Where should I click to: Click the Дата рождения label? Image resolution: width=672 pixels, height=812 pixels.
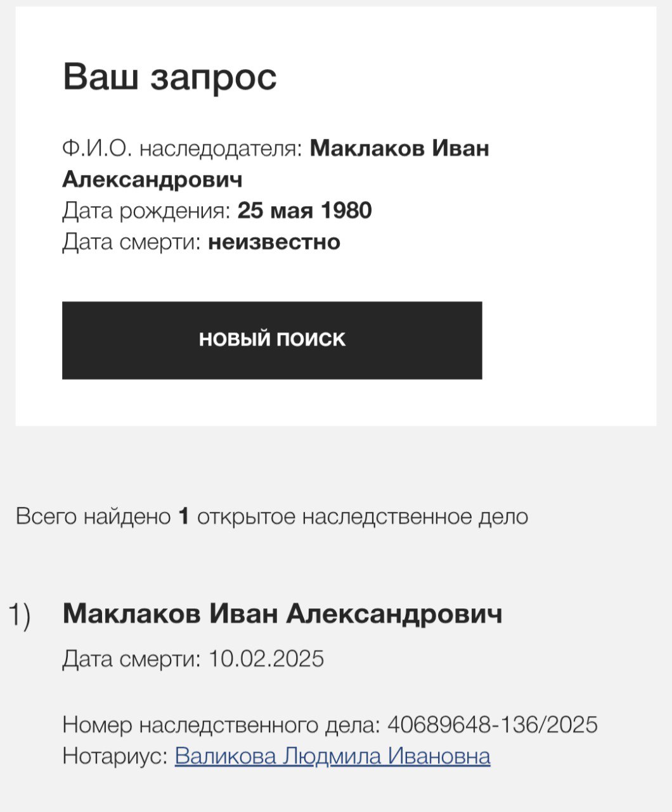click(146, 211)
